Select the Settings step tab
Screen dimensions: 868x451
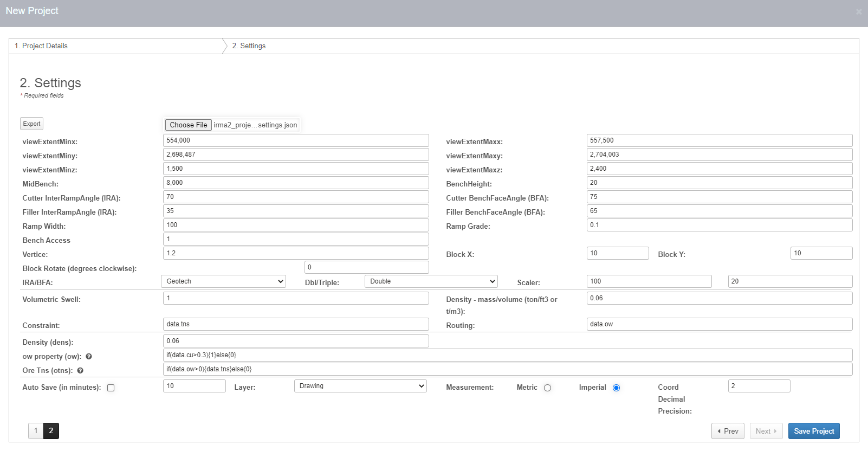click(x=249, y=46)
